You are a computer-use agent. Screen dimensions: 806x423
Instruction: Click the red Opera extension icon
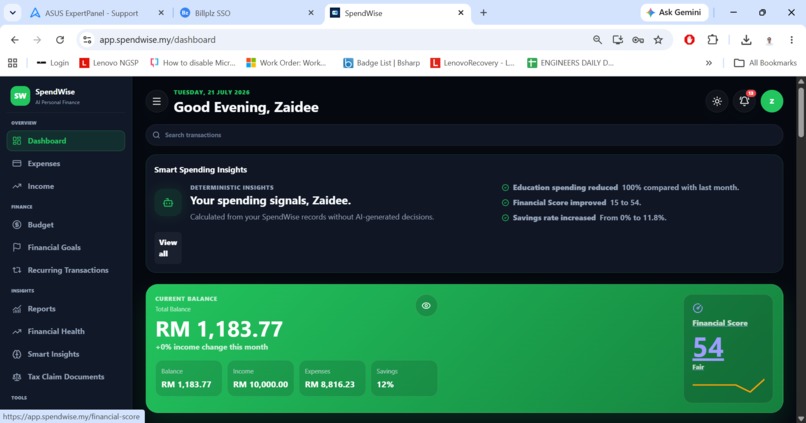689,40
